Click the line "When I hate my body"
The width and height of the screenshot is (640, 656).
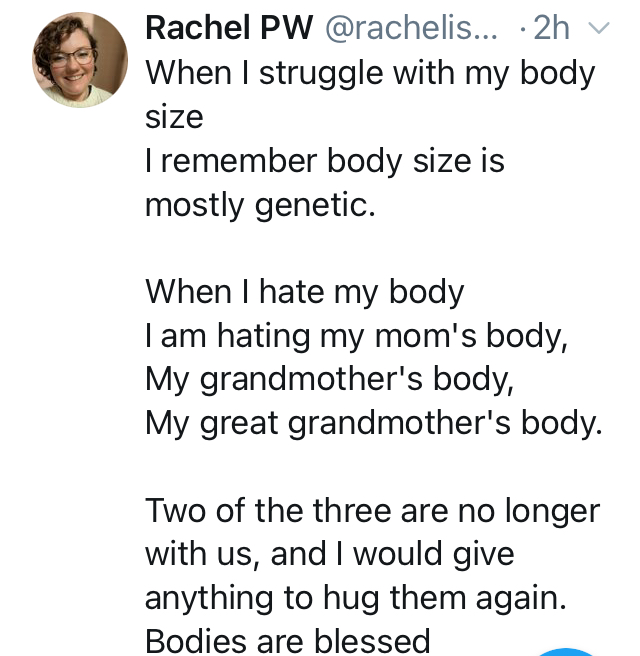[305, 292]
